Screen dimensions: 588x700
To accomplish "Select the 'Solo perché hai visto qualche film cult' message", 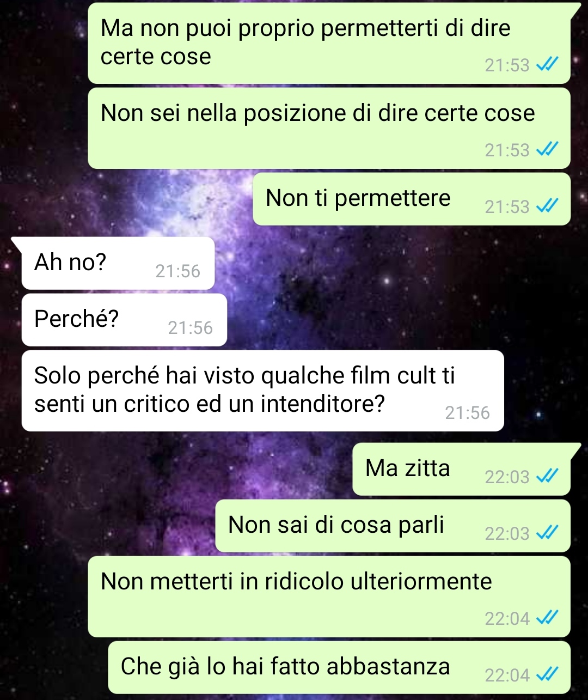I will click(x=263, y=391).
